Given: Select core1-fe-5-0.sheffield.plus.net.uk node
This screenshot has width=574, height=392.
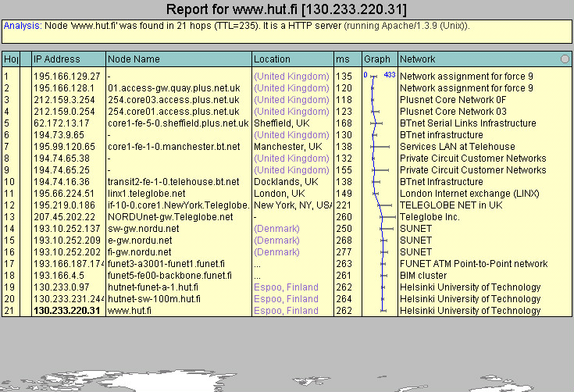Looking at the screenshot, I should [178, 123].
